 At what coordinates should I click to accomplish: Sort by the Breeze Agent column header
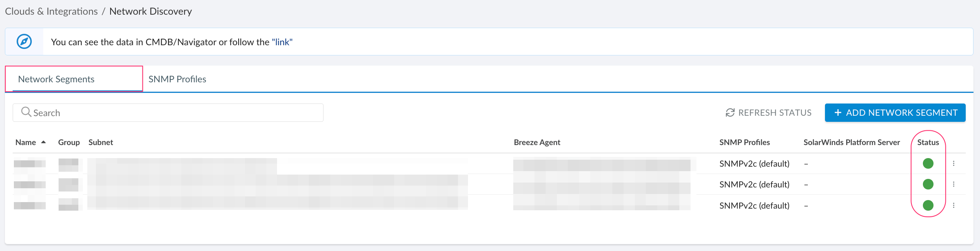coord(537,142)
